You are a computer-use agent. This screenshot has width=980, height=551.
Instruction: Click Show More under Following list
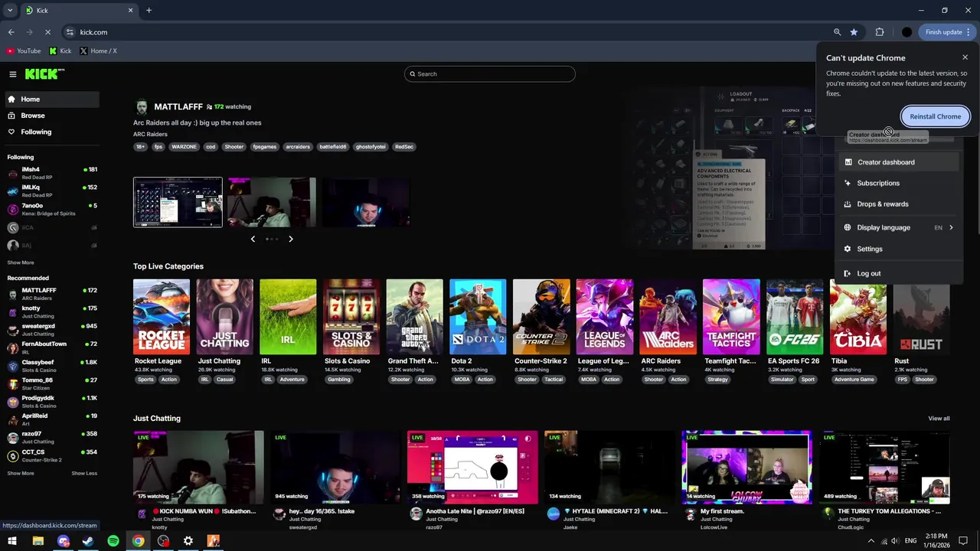21,262
